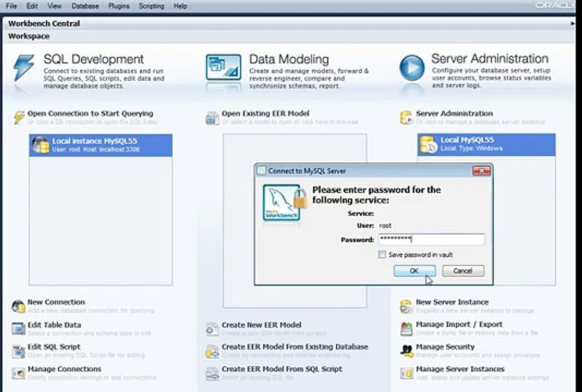Cancel the Connect to MySQL Server dialog
Image resolution: width=582 pixels, height=392 pixels.
[x=463, y=271]
